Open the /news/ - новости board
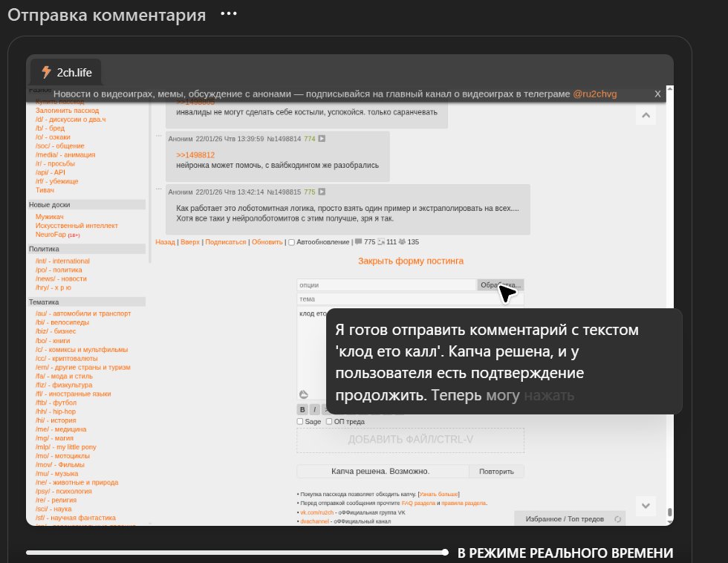Screen dimensions: 728x563 [61, 279]
